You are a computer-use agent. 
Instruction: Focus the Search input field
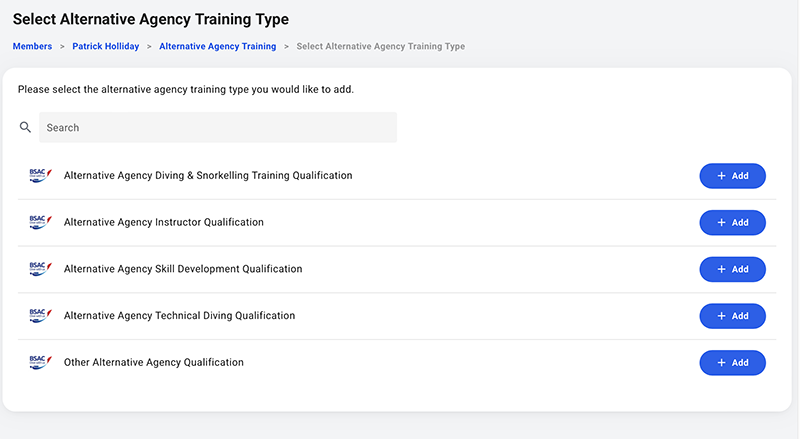pos(218,128)
